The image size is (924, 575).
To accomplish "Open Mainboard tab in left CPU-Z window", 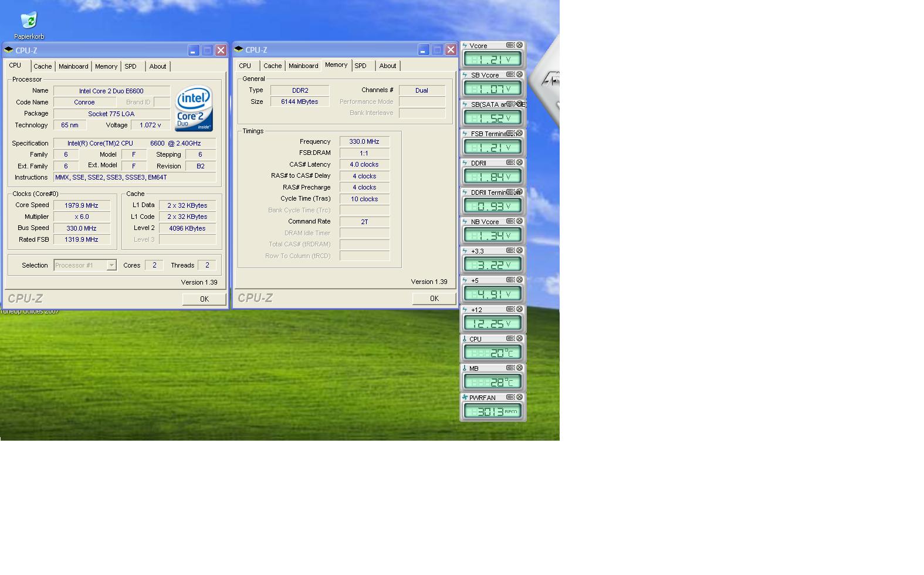I will tap(73, 66).
